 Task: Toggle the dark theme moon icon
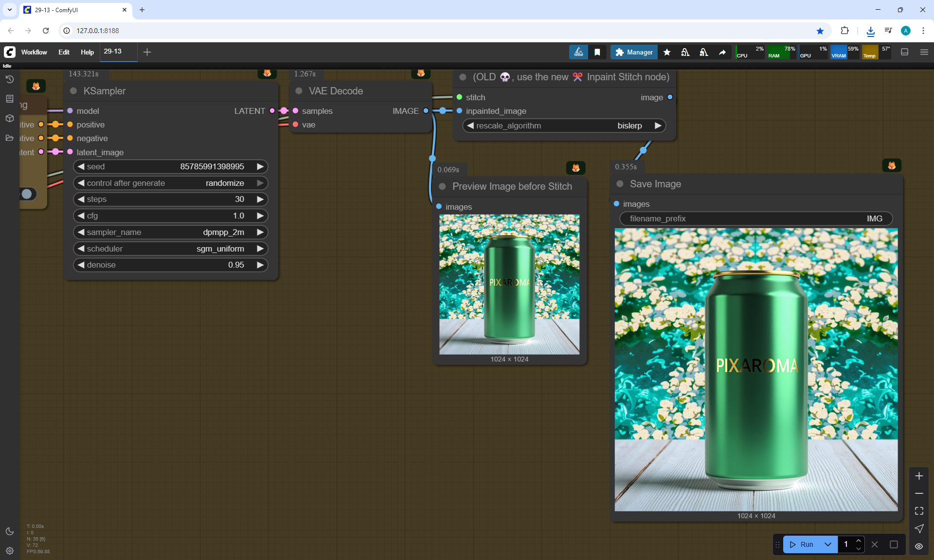pos(10,531)
